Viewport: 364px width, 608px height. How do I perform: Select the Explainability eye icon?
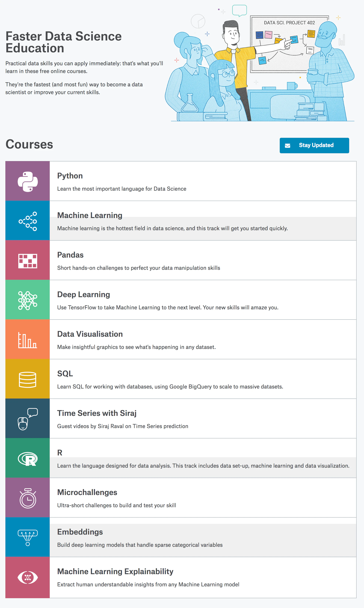28,577
